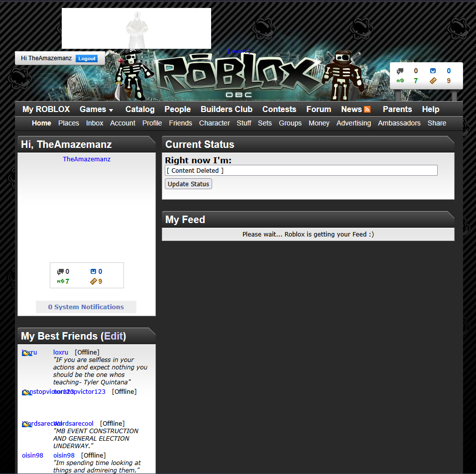Open the News RSS feed icon

click(x=367, y=110)
